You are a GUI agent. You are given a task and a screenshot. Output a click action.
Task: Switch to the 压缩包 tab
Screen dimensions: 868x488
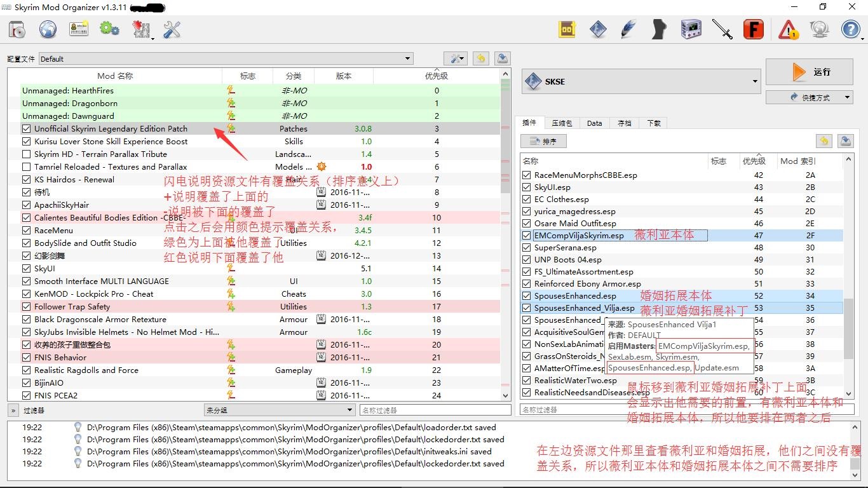(562, 123)
